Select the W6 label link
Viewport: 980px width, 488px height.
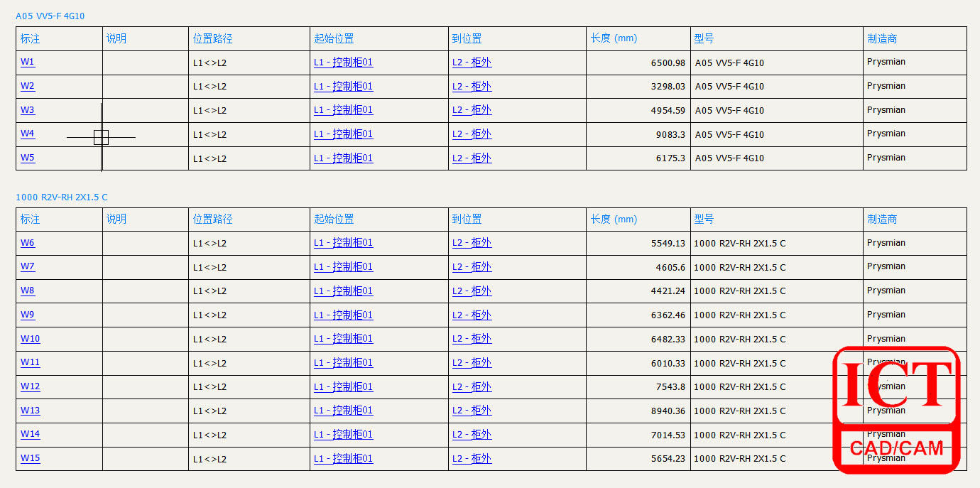pos(27,243)
